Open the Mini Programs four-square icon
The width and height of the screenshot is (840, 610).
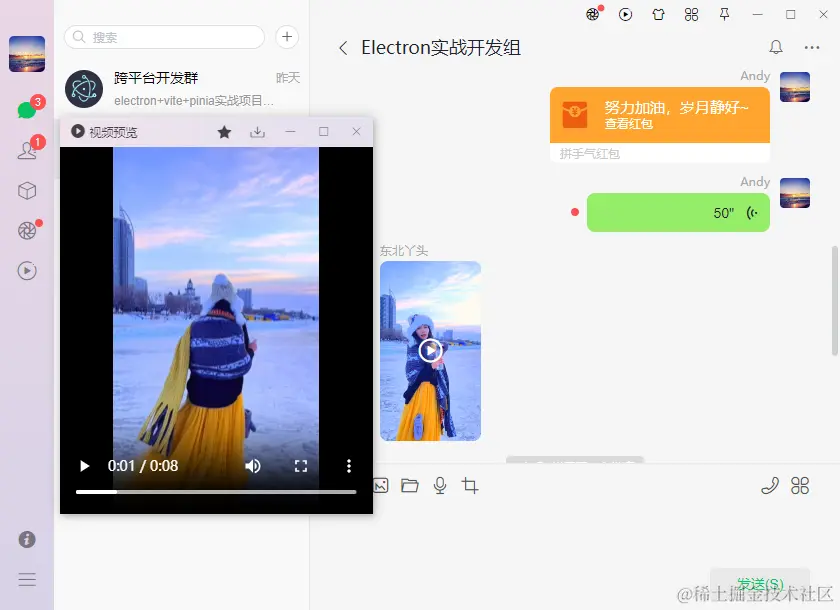[x=691, y=14]
